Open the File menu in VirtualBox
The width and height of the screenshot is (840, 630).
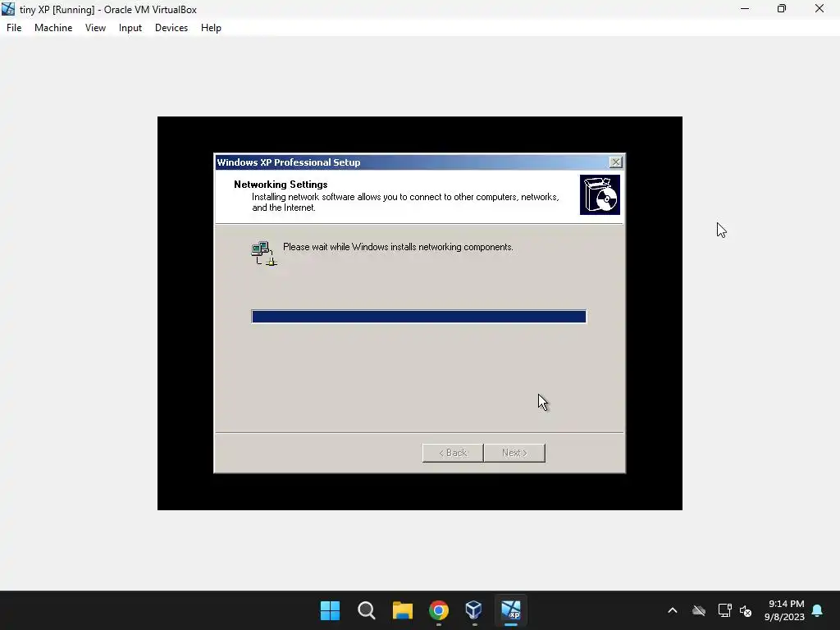(14, 28)
